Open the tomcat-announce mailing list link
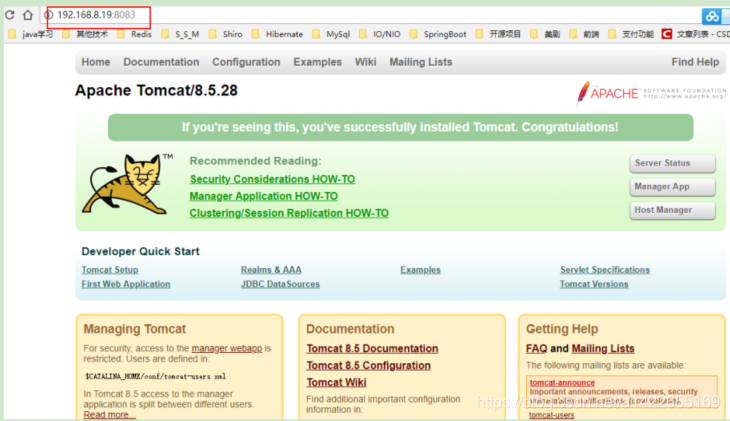 (562, 382)
